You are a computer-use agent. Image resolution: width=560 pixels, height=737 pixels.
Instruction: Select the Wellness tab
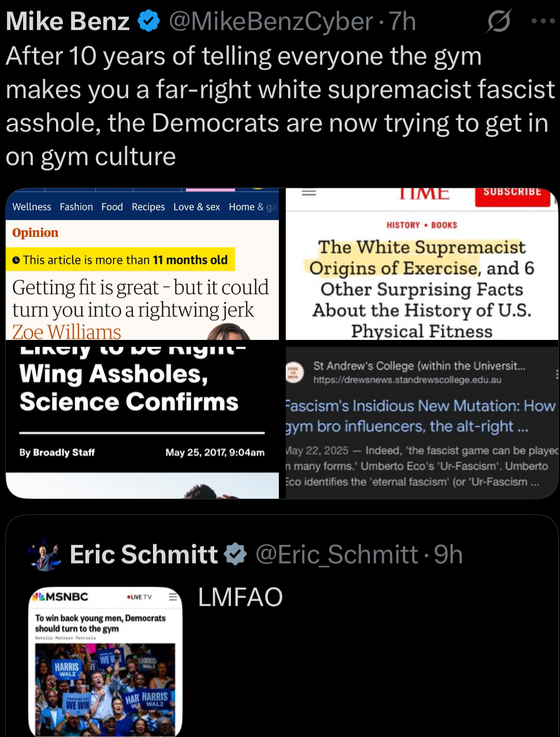(32, 207)
